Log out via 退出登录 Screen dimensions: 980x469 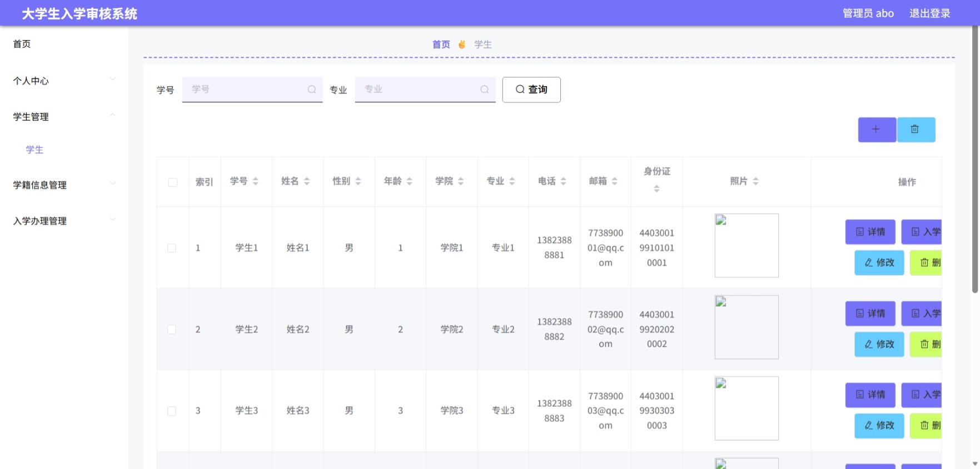point(930,13)
